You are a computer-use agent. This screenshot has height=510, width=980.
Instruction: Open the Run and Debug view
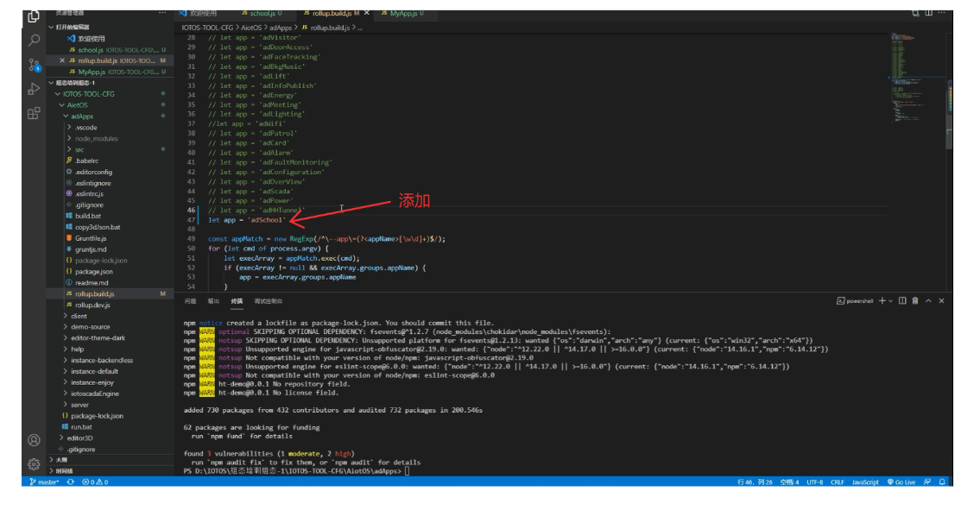point(34,89)
